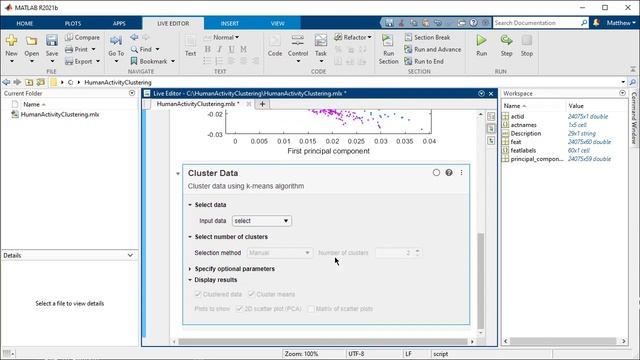Click search icon in documentation box
The image size is (640, 360).
pyautogui.click(x=584, y=23)
